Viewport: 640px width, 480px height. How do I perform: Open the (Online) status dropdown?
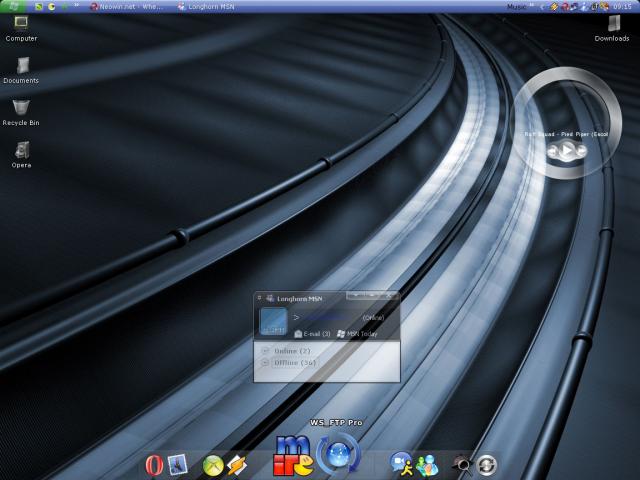click(373, 318)
